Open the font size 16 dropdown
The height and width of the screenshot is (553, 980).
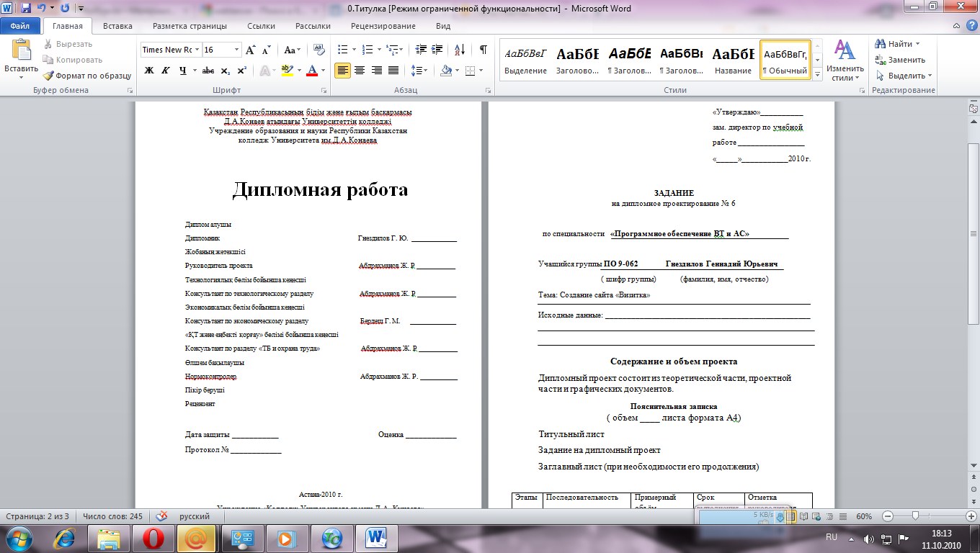pos(236,50)
